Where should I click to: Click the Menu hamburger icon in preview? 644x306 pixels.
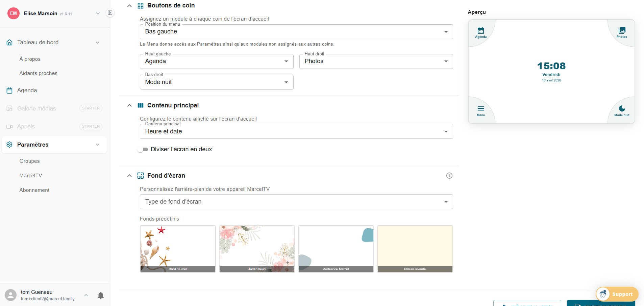click(x=480, y=108)
